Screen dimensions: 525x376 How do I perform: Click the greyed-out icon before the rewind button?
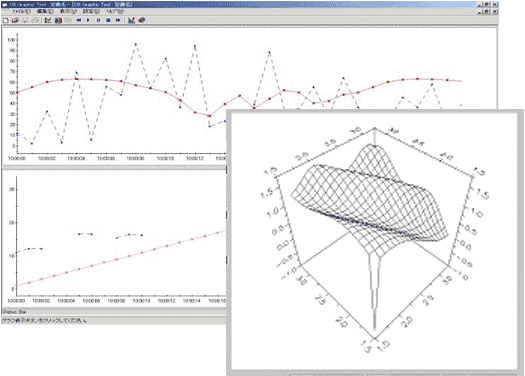pyautogui.click(x=68, y=20)
